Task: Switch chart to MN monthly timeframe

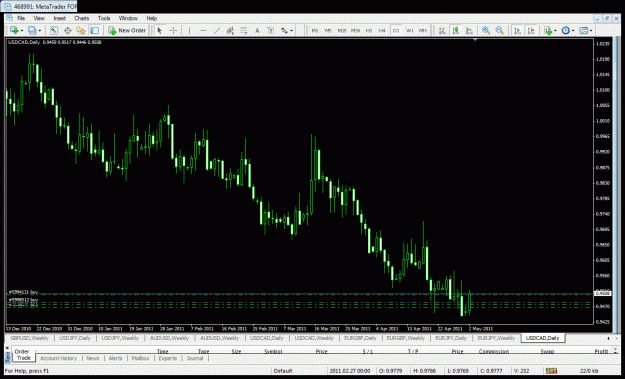Action: (423, 30)
